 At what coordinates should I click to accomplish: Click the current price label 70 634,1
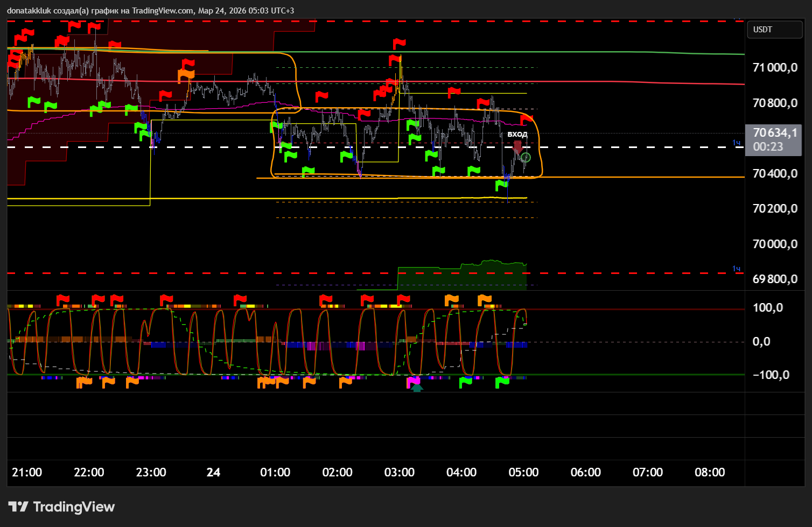click(775, 133)
